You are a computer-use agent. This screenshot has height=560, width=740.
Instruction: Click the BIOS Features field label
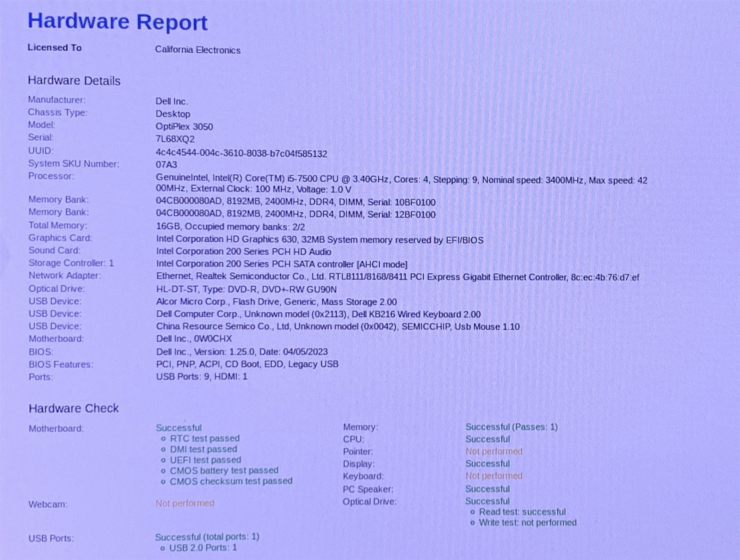click(61, 364)
